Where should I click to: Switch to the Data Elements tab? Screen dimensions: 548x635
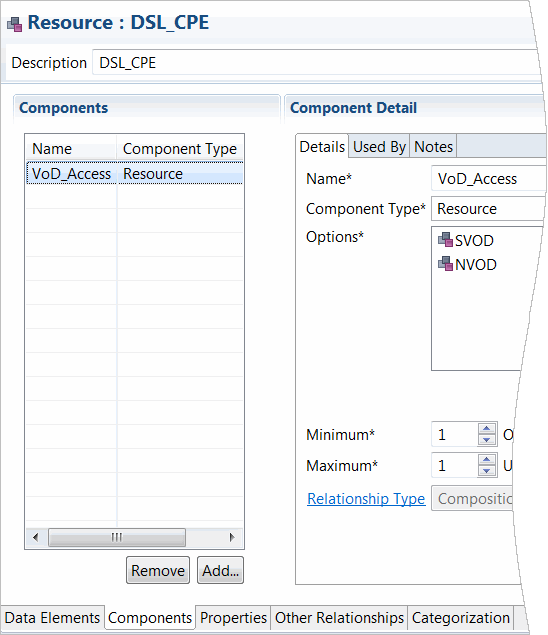click(52, 618)
